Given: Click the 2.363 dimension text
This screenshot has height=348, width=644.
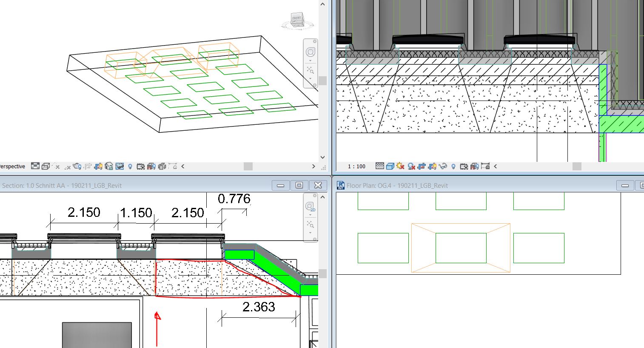Looking at the screenshot, I should pos(259,307).
